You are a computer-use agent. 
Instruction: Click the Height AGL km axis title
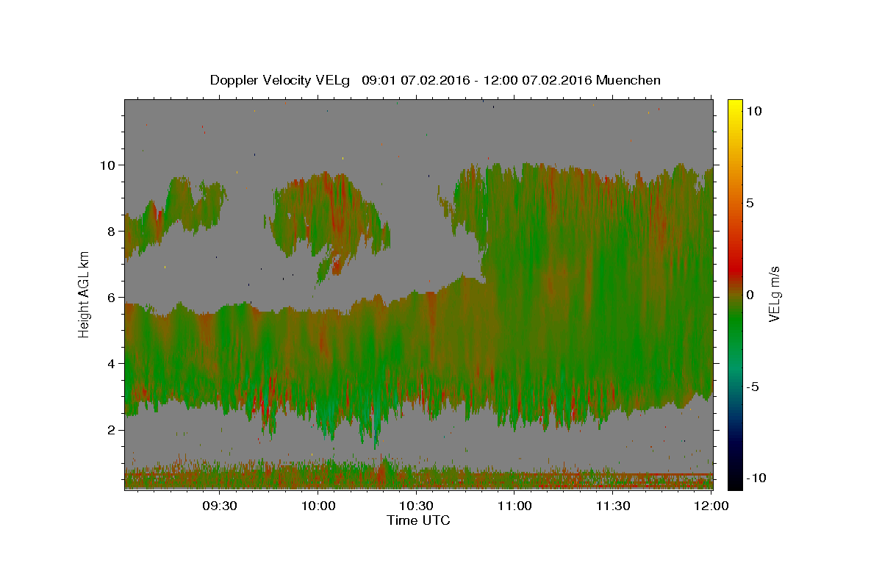(x=84, y=295)
